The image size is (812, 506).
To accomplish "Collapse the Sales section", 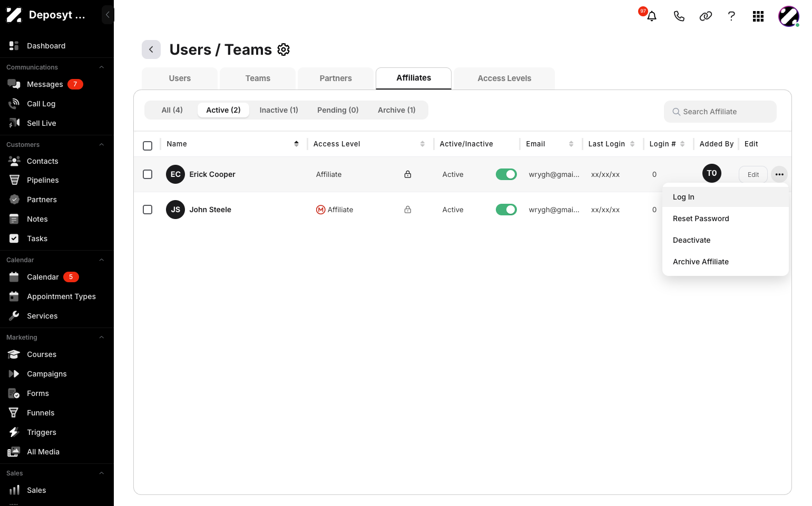I will coord(102,473).
